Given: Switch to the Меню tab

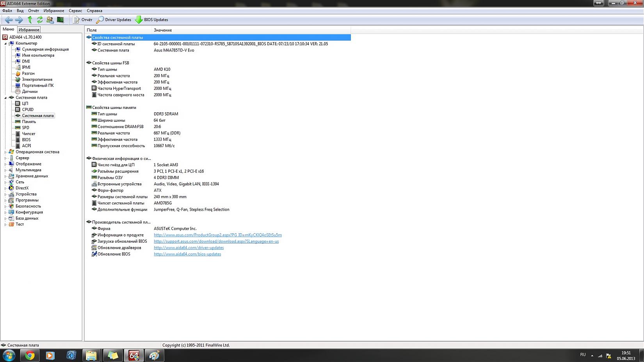Looking at the screenshot, I should pyautogui.click(x=8, y=29).
